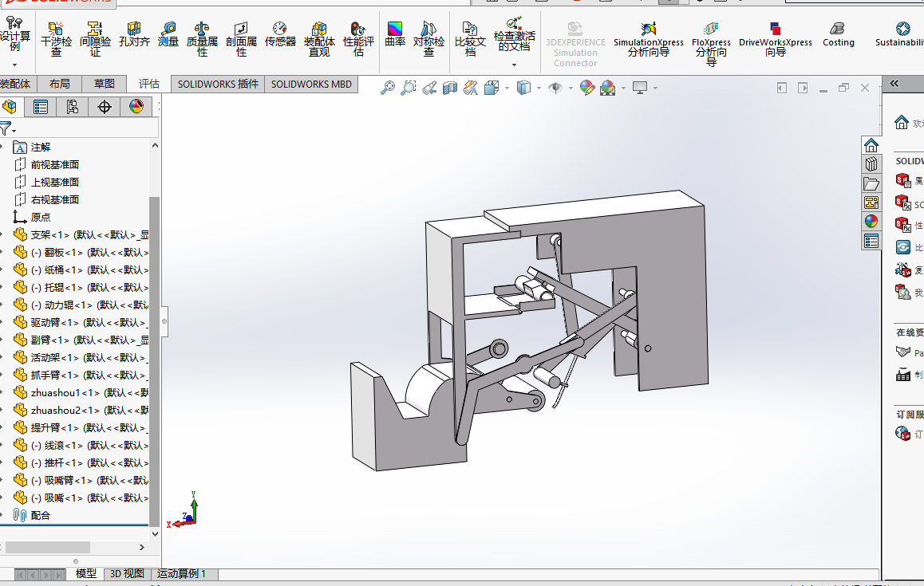The height and width of the screenshot is (586, 924).
Task: Switch to SOLIDWORKS 插件 tab
Action: (x=218, y=85)
